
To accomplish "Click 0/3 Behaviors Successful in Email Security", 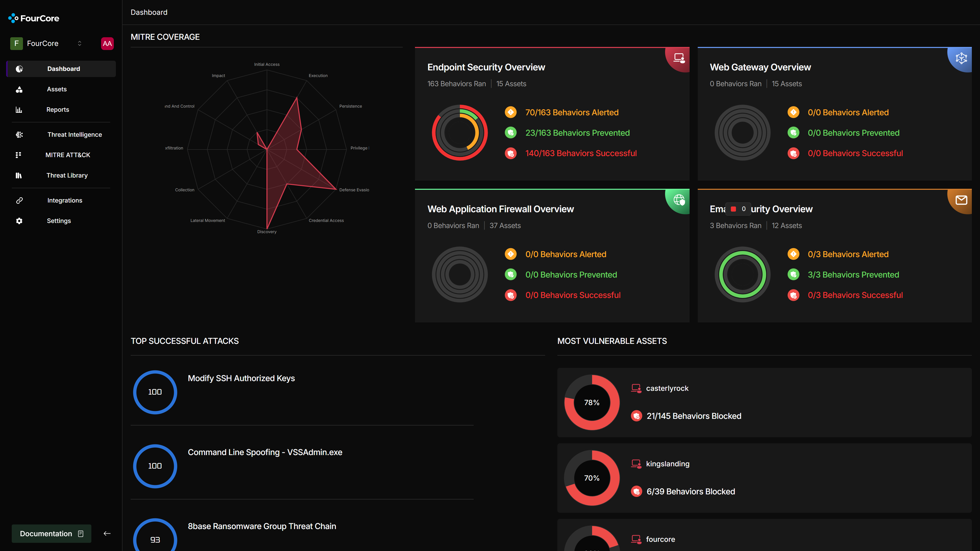I will coord(855,295).
